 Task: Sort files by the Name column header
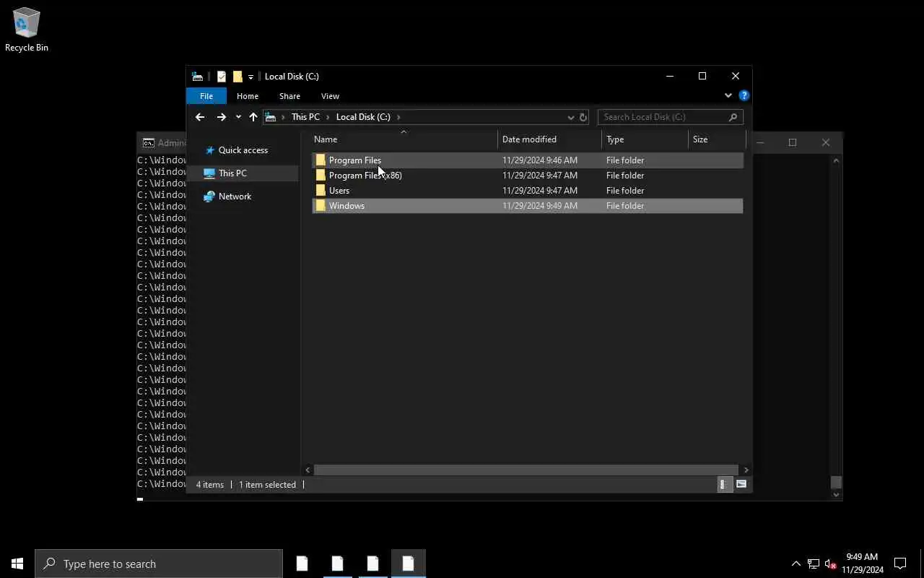point(404,139)
